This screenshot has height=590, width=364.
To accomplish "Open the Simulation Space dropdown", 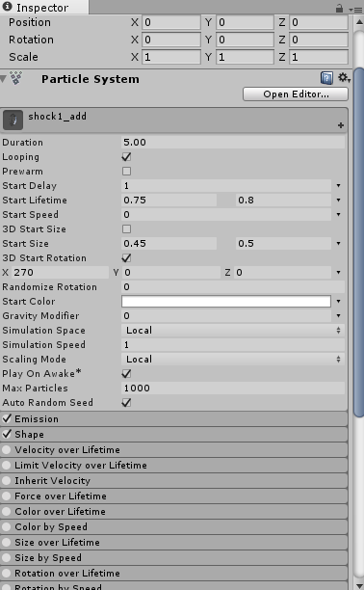I will (x=233, y=330).
